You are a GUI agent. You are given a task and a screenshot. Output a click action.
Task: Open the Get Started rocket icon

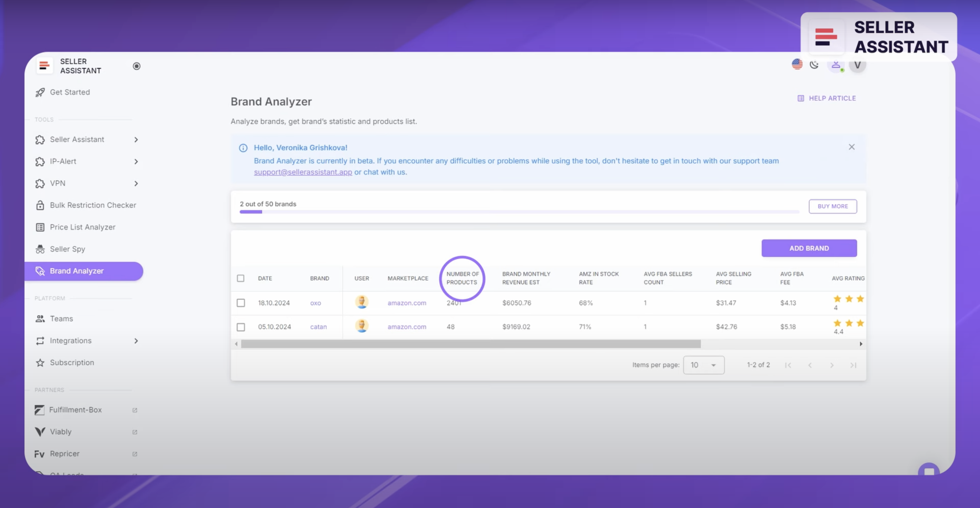[40, 92]
